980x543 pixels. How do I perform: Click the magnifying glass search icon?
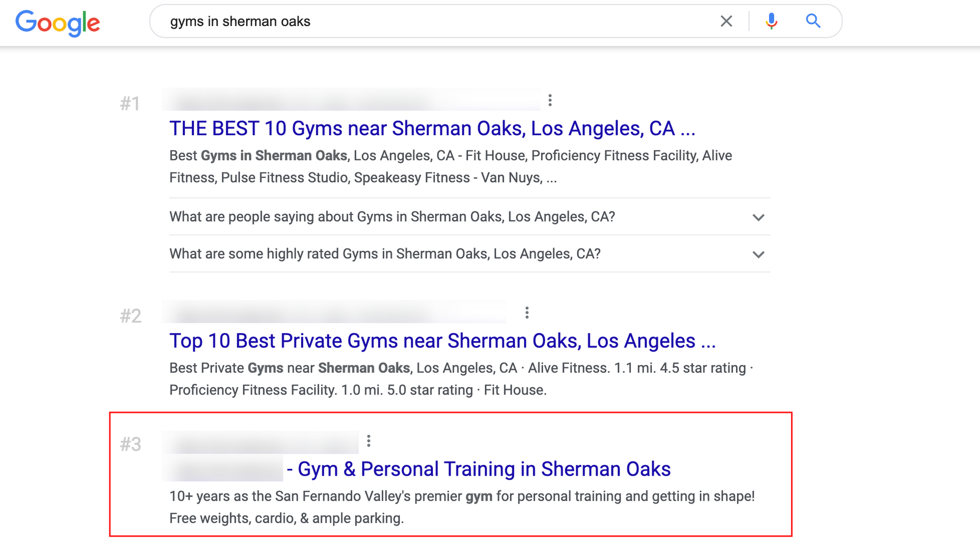[813, 21]
